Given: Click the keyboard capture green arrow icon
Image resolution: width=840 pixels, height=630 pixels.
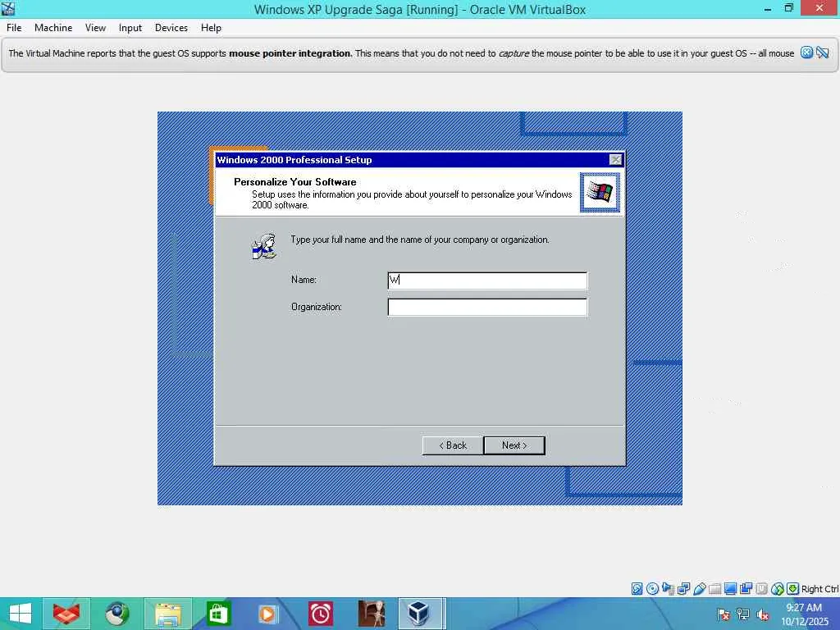Looking at the screenshot, I should click(793, 589).
